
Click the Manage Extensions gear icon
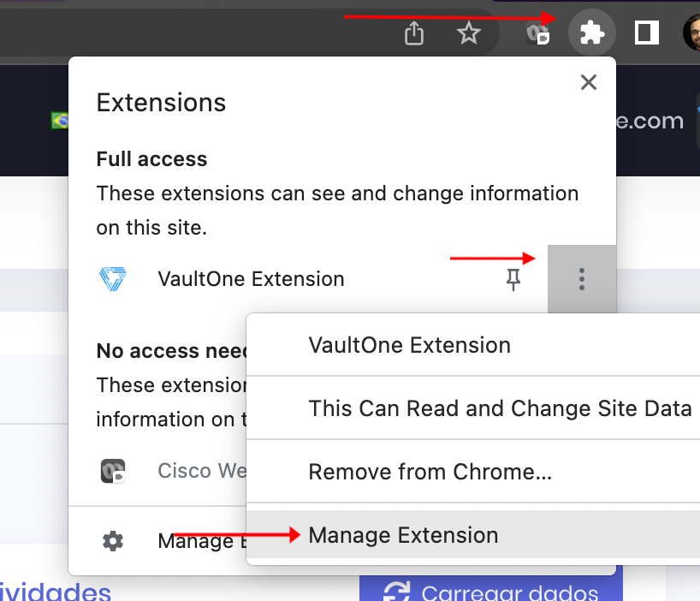112,541
